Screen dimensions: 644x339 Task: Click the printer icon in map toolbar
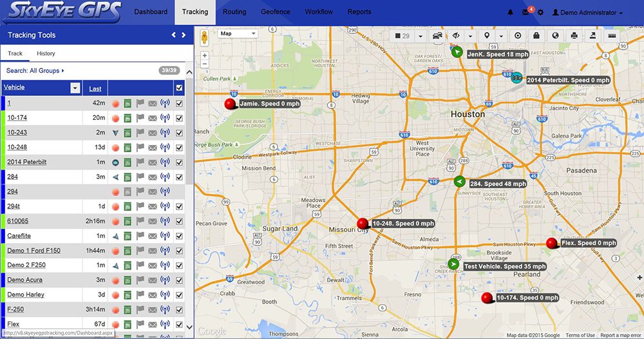tap(574, 36)
